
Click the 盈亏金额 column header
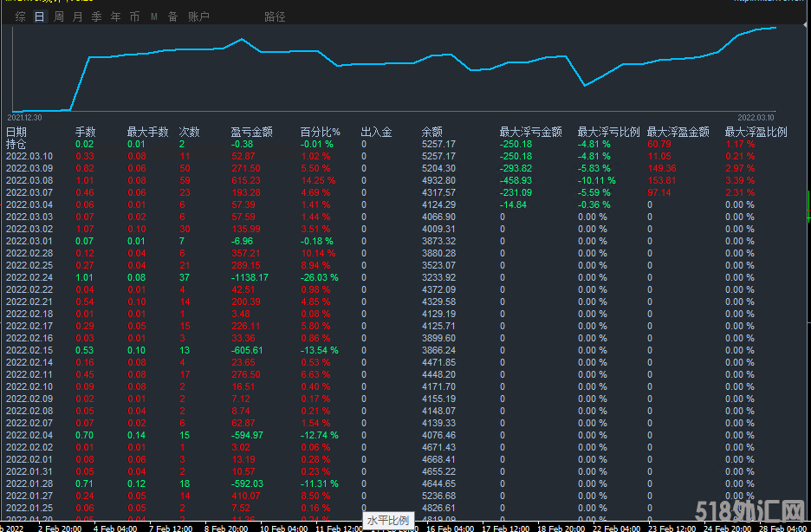pyautogui.click(x=251, y=132)
